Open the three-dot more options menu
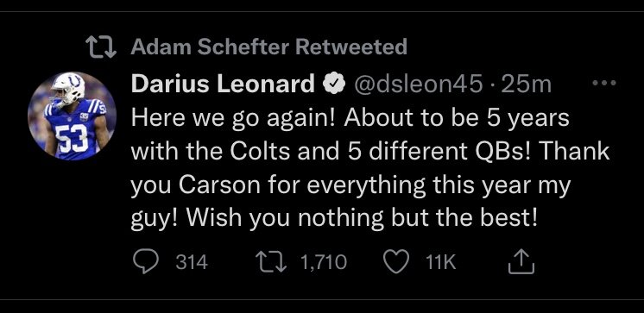The image size is (644, 313). [x=604, y=84]
